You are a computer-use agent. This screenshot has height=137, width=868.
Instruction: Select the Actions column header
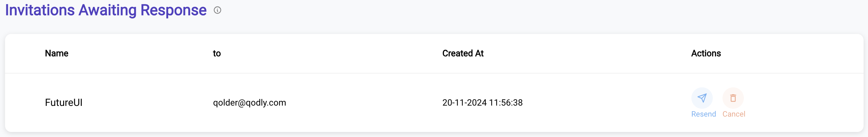(x=706, y=53)
